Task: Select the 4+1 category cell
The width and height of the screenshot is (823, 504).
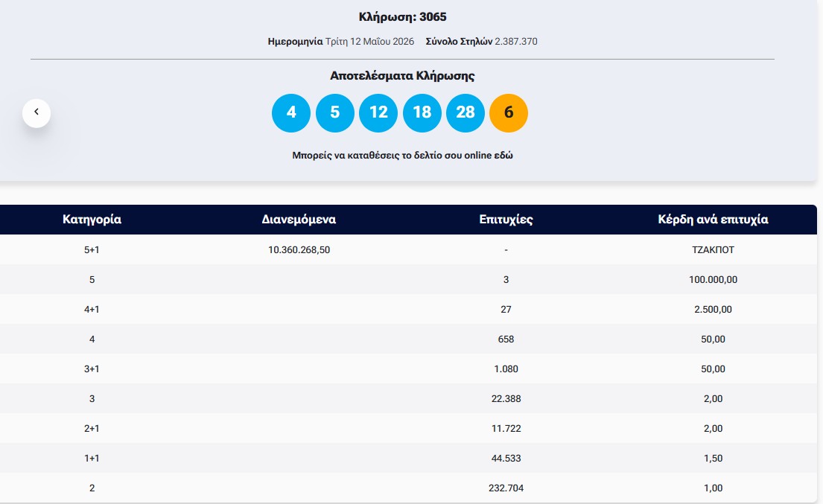Action: (x=92, y=310)
